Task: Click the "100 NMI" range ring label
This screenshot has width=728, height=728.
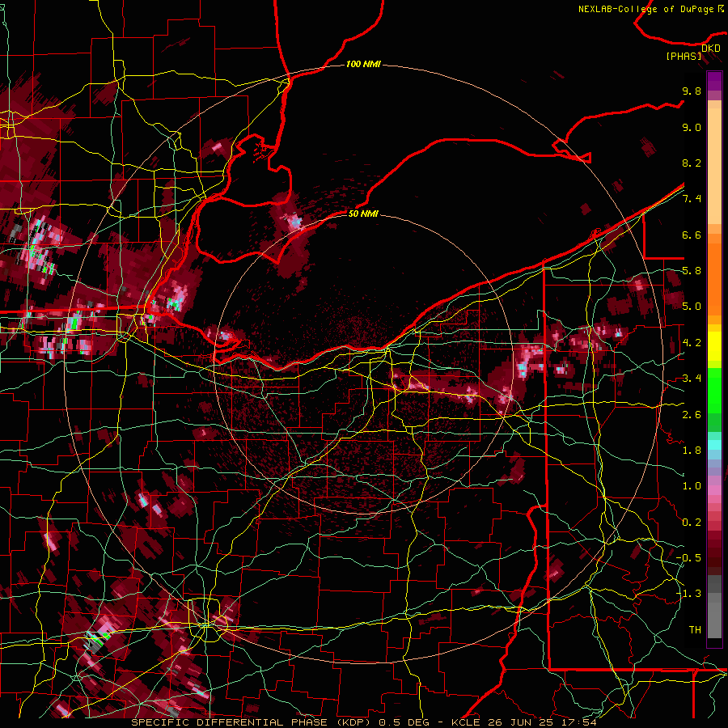Action: (x=363, y=64)
